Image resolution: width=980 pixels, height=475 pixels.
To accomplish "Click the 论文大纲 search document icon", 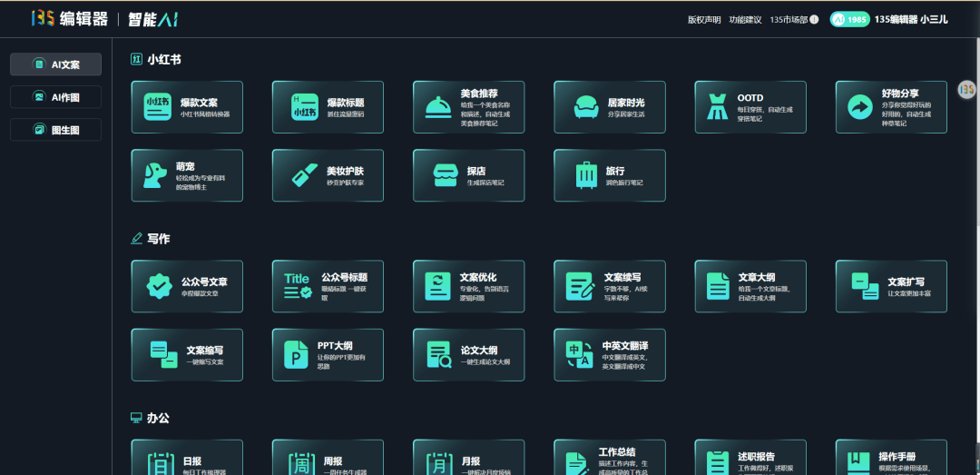I will tap(439, 355).
